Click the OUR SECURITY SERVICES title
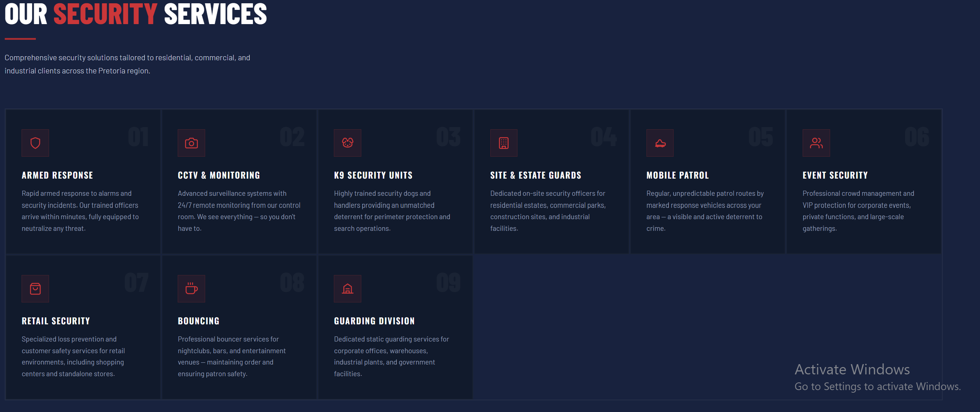The image size is (980, 412). click(x=136, y=14)
